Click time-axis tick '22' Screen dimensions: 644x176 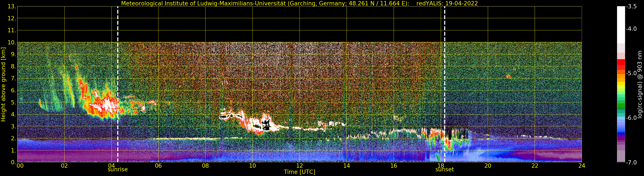pos(535,166)
